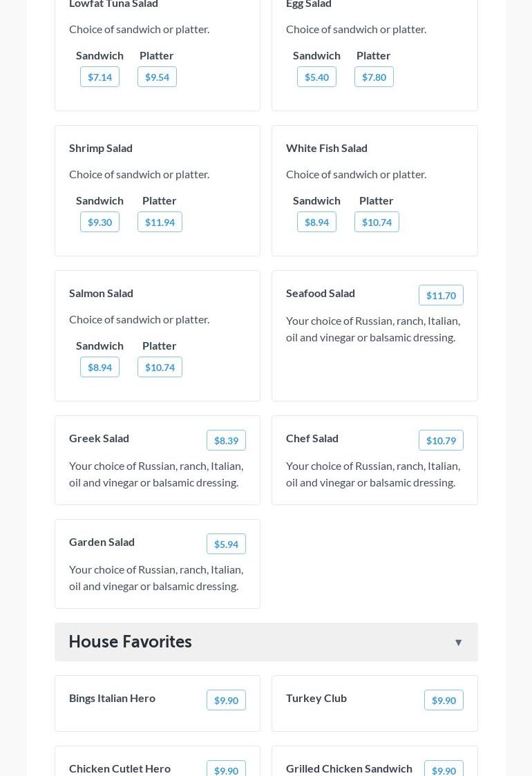Add Greek Salad for $8.39
Screen dimensions: 532x776
(226, 440)
